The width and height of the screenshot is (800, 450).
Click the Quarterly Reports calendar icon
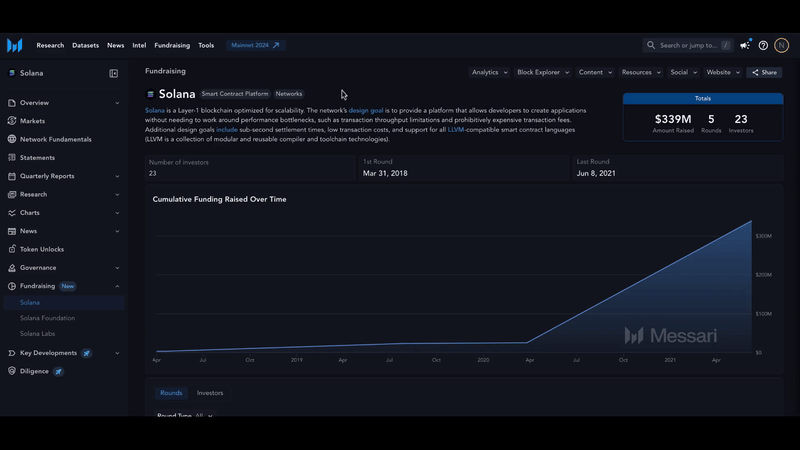pos(12,176)
